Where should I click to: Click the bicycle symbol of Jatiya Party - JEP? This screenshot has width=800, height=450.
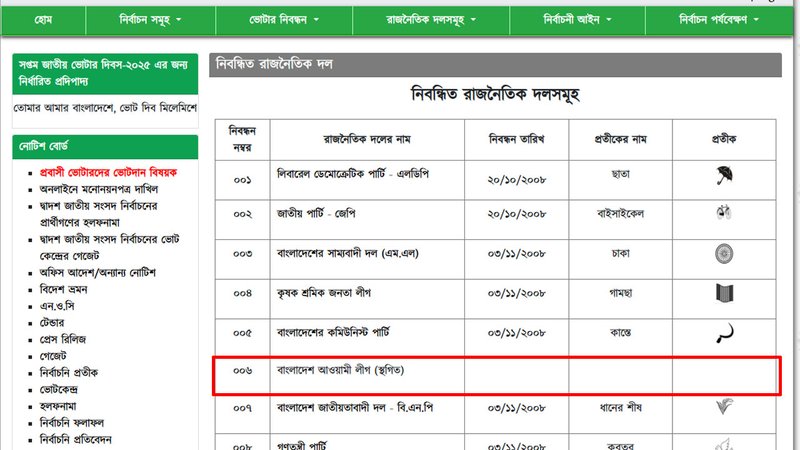[x=724, y=213]
